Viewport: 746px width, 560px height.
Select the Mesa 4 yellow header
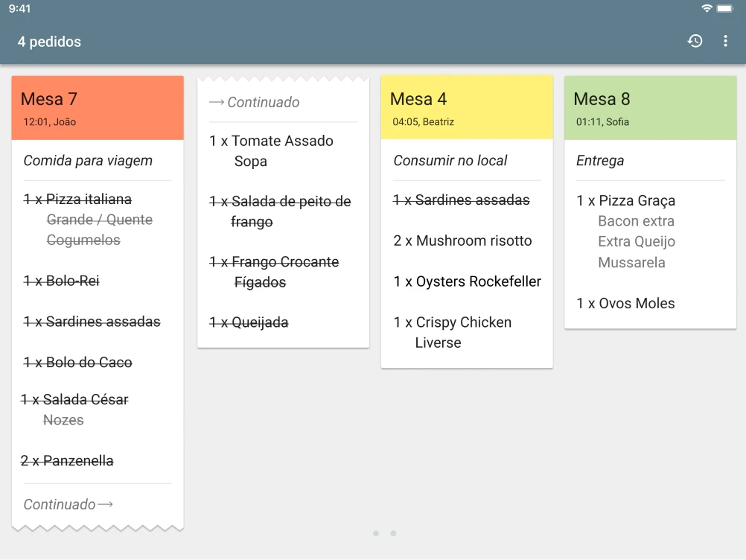click(467, 108)
